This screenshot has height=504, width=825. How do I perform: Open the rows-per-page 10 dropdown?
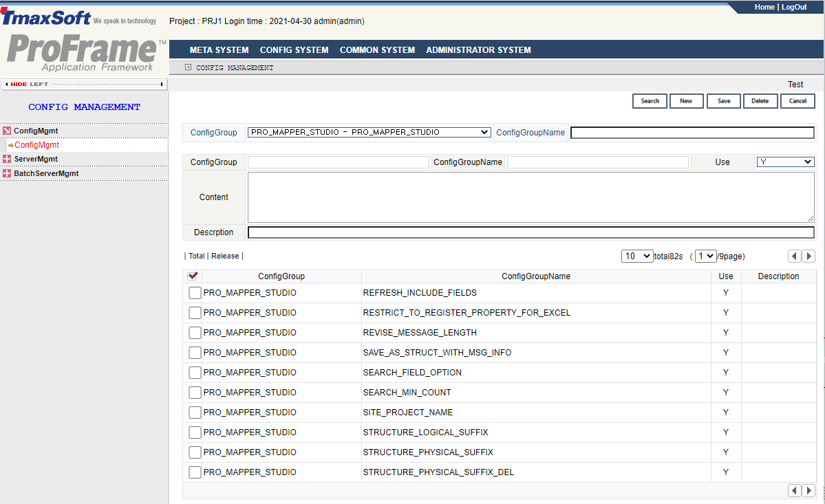(x=636, y=256)
